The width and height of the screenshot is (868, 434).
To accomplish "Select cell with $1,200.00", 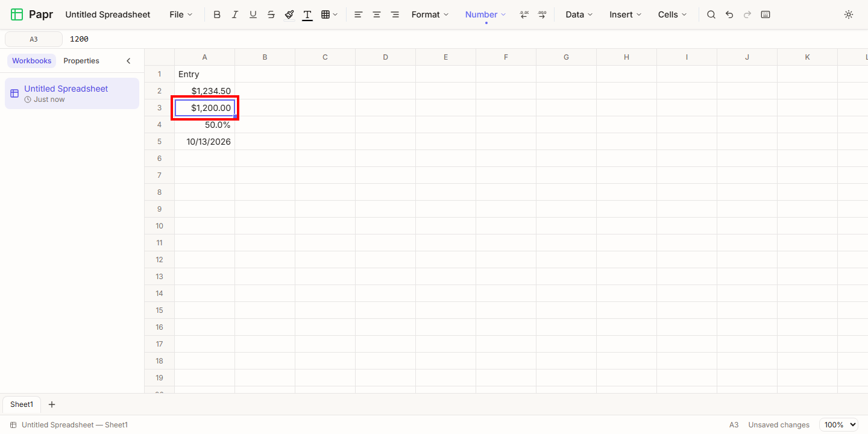I will click(x=205, y=108).
